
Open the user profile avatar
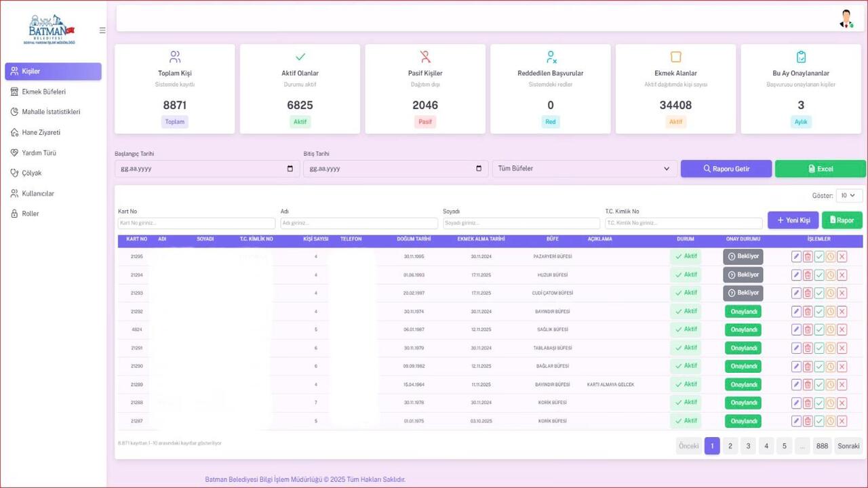click(846, 19)
